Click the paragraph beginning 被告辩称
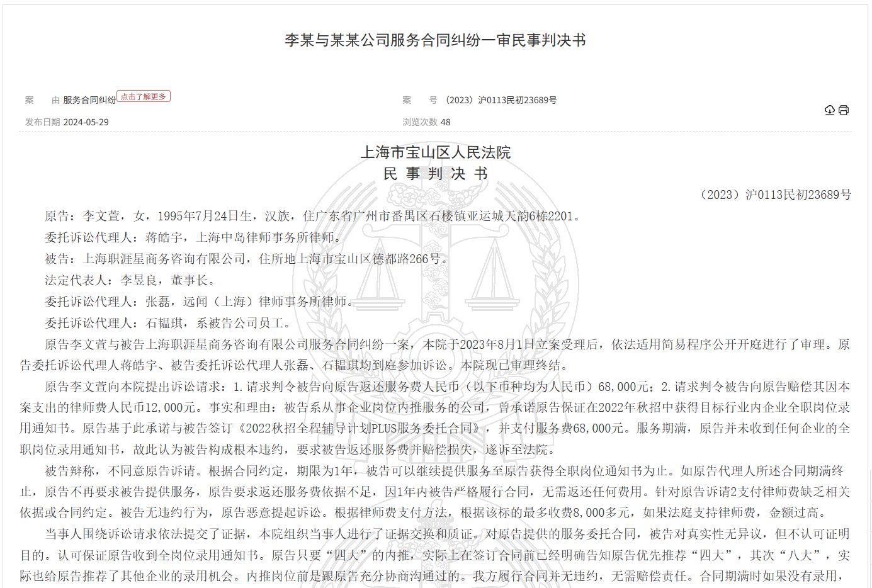The image size is (872, 588). 435,492
